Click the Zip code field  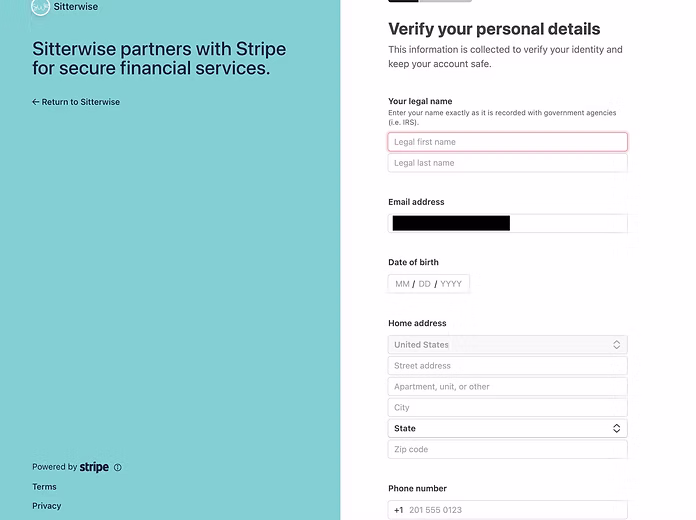[507, 450]
